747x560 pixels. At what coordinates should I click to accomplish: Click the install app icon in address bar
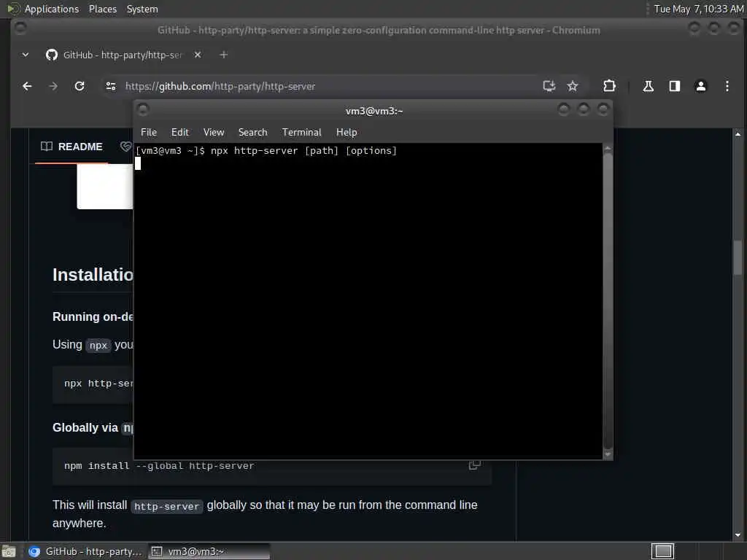tap(549, 86)
